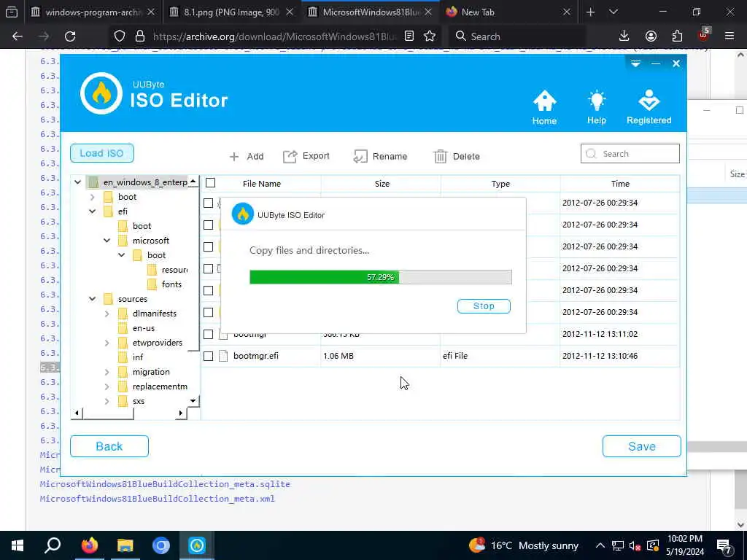The width and height of the screenshot is (747, 560).
Task: Click the Back button
Action: coord(109,446)
